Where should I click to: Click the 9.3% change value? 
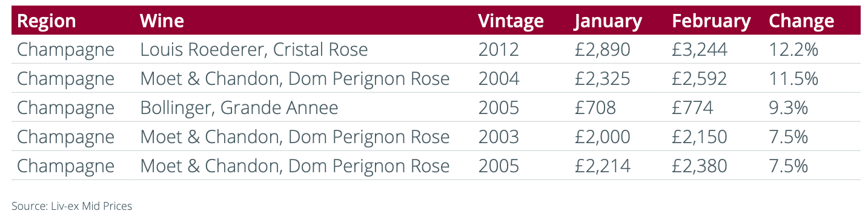[x=788, y=108]
